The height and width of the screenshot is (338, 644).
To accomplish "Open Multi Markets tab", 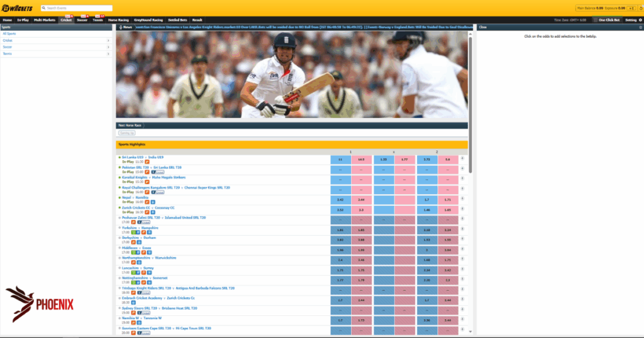I will coord(45,19).
